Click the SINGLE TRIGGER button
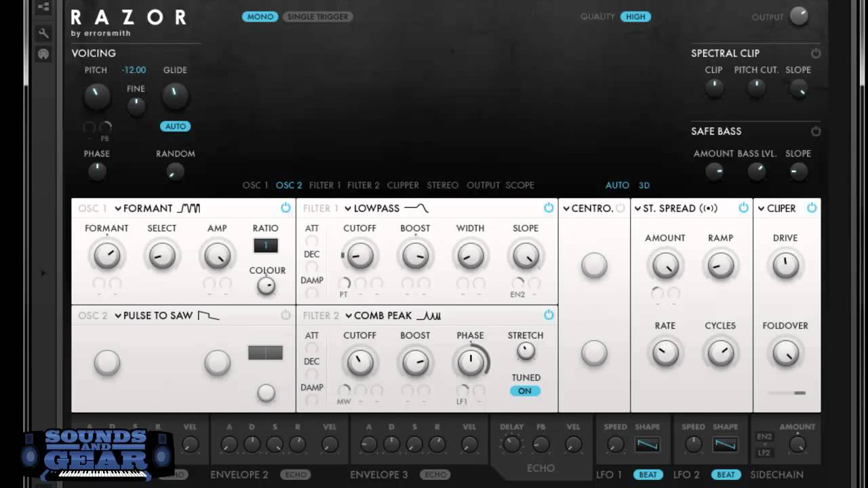This screenshot has width=868, height=488. [x=317, y=16]
